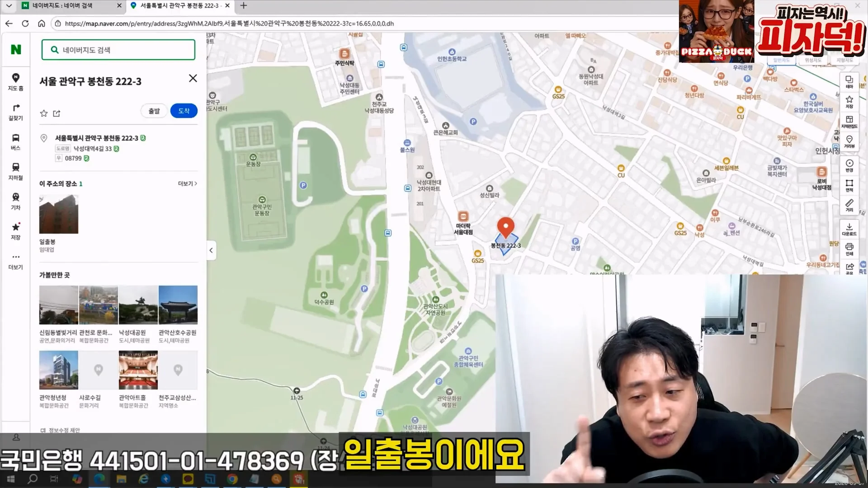Open 저장 saved places in the sidebar
The width and height of the screenshot is (868, 488).
pos(15,231)
